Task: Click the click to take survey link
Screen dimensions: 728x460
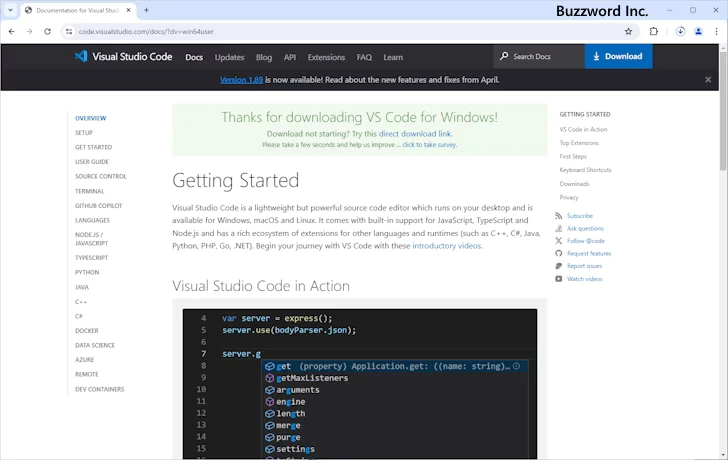Action: [429, 145]
